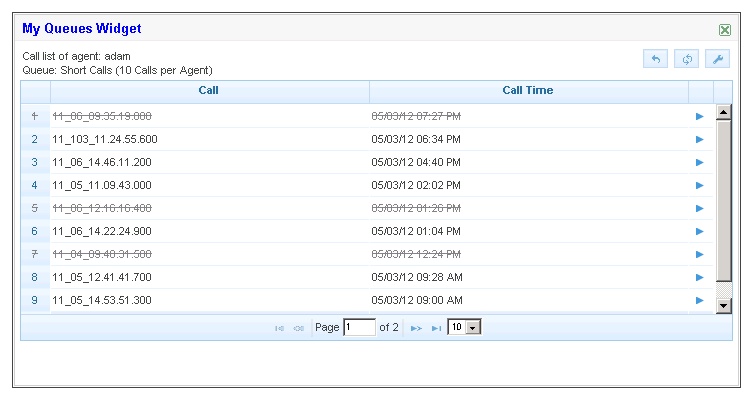Play call 11_05_11.09.43.000
Viewport: 749px width, 405px height.
tap(700, 185)
